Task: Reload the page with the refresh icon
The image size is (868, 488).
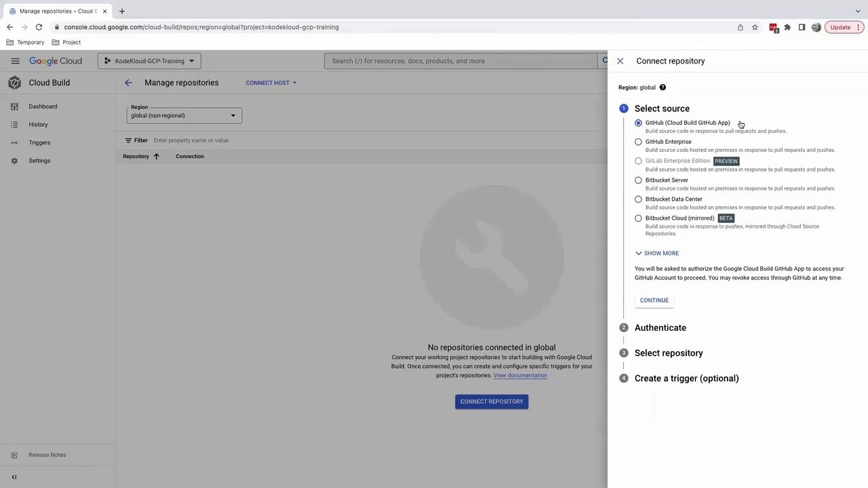Action: [39, 27]
